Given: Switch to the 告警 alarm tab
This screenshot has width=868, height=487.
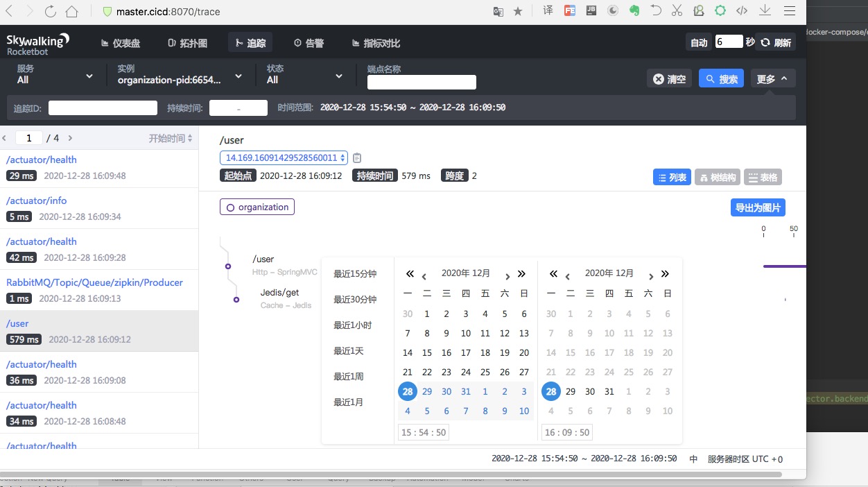Looking at the screenshot, I should (x=309, y=43).
